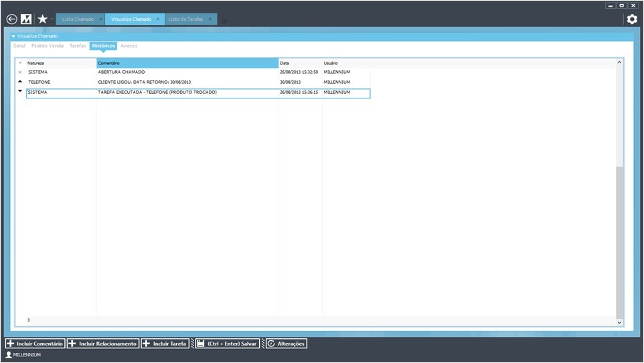Click the back arrow icon
The image size is (644, 363).
point(11,19)
